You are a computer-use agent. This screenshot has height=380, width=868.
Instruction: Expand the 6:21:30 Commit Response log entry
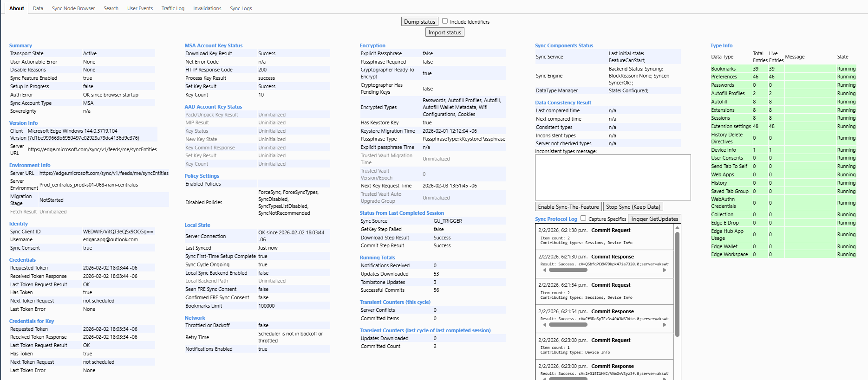pos(604,264)
